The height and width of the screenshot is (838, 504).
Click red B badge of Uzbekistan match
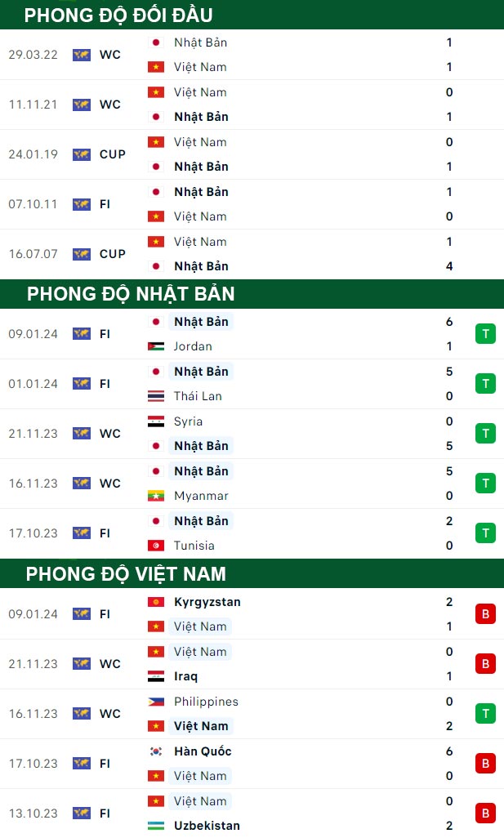pos(485,813)
